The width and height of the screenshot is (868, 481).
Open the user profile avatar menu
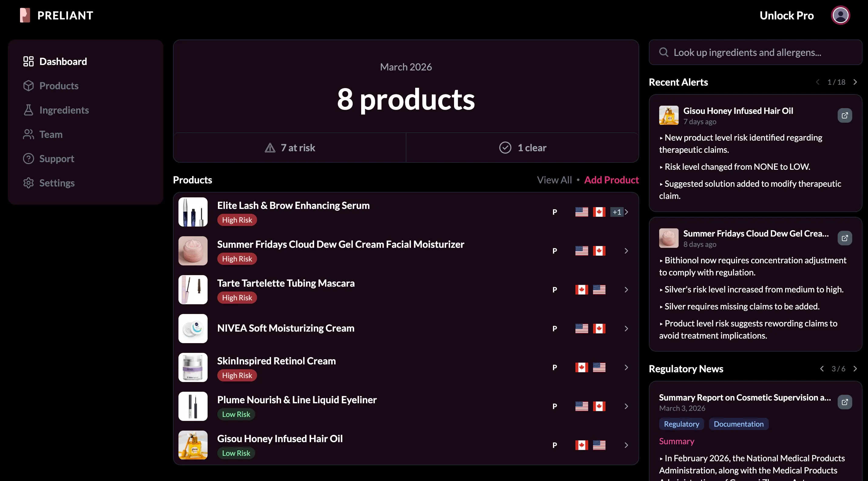pyautogui.click(x=840, y=15)
